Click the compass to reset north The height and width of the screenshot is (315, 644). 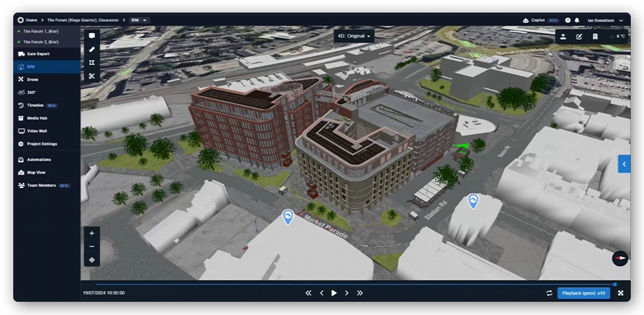[620, 258]
